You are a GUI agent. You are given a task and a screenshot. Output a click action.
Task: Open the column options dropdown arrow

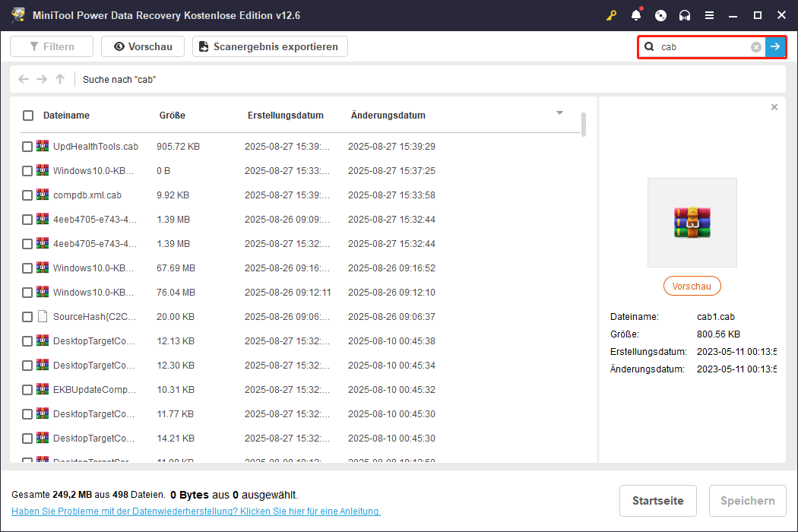559,113
